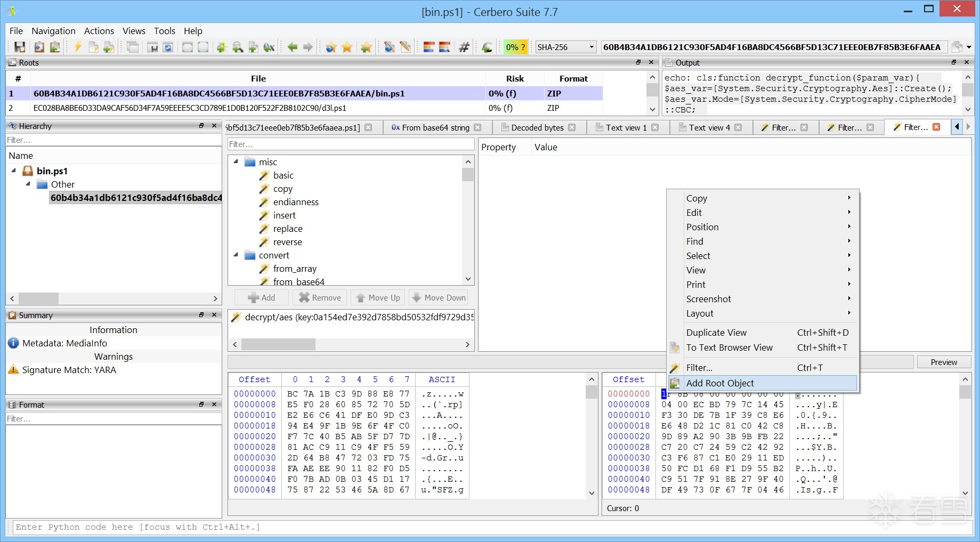Close the Decoded bytes tab
The image size is (980, 542).
pos(572,127)
